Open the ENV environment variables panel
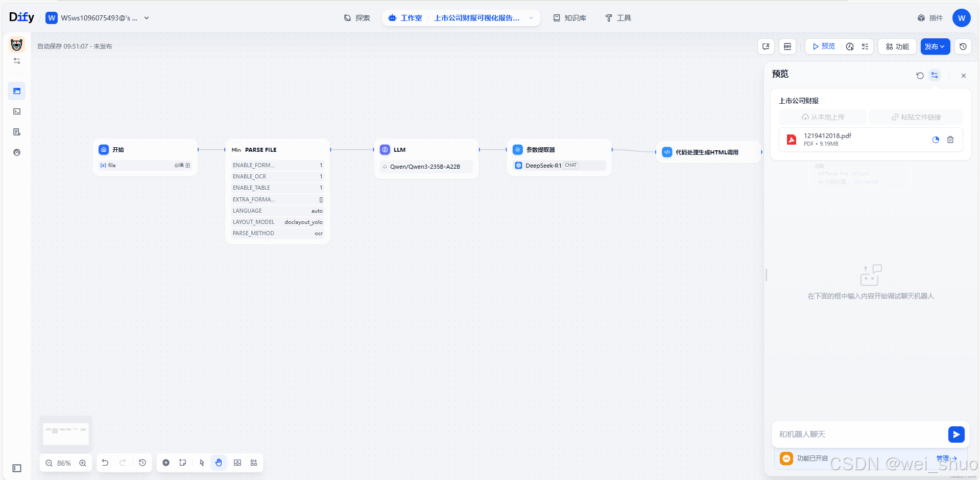Image resolution: width=980 pixels, height=480 pixels. (x=787, y=47)
